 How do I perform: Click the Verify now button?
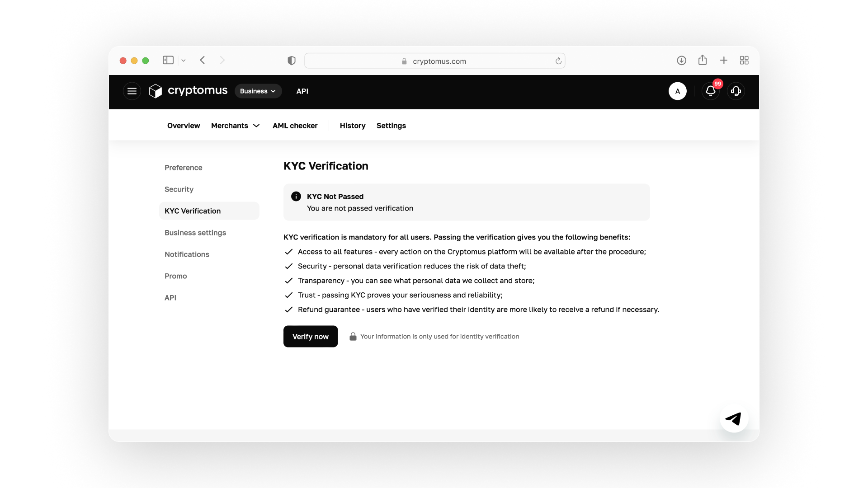point(311,337)
